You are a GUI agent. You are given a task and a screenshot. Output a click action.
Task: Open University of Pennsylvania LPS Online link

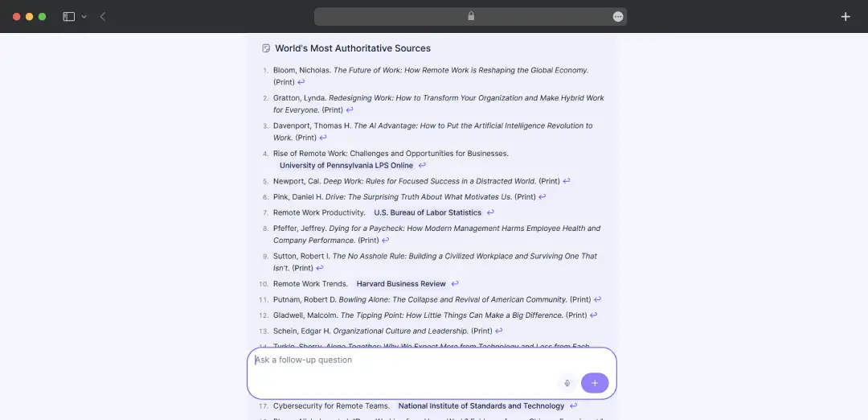point(346,165)
